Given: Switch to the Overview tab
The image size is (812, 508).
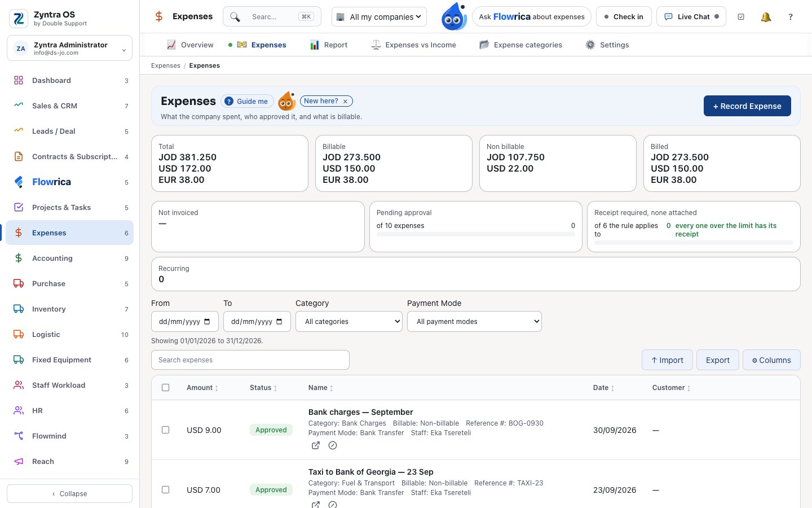Looking at the screenshot, I should click(x=190, y=45).
